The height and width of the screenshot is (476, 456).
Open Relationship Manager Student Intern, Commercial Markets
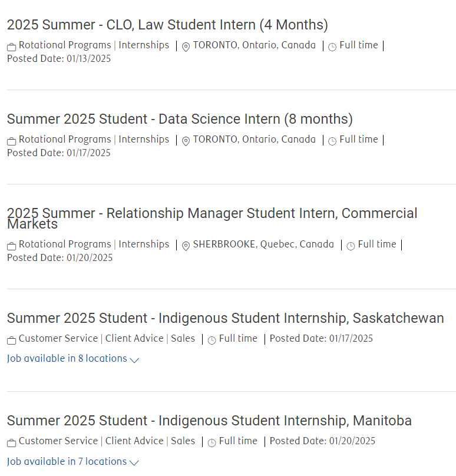[x=212, y=219]
